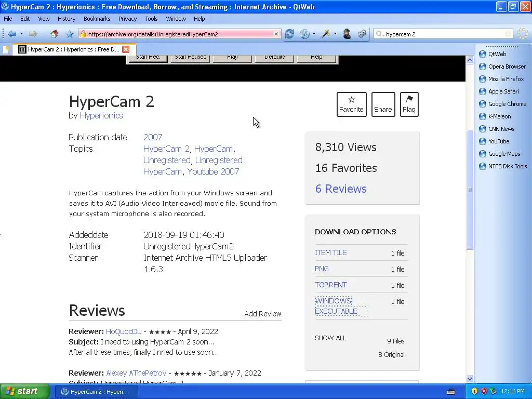Click into the URL address field
The image size is (532, 399).
pyautogui.click(x=180, y=34)
